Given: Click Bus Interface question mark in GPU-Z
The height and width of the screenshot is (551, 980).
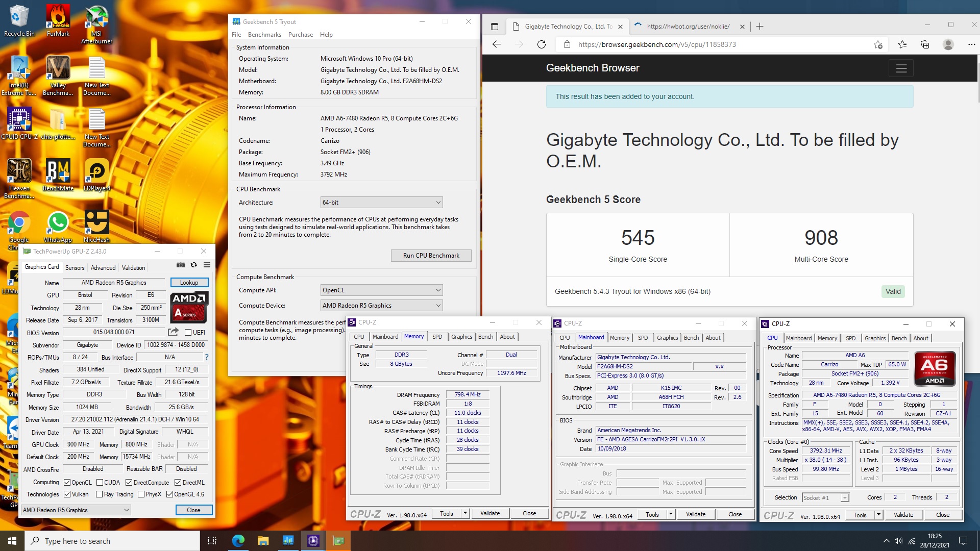Looking at the screenshot, I should pos(207,357).
